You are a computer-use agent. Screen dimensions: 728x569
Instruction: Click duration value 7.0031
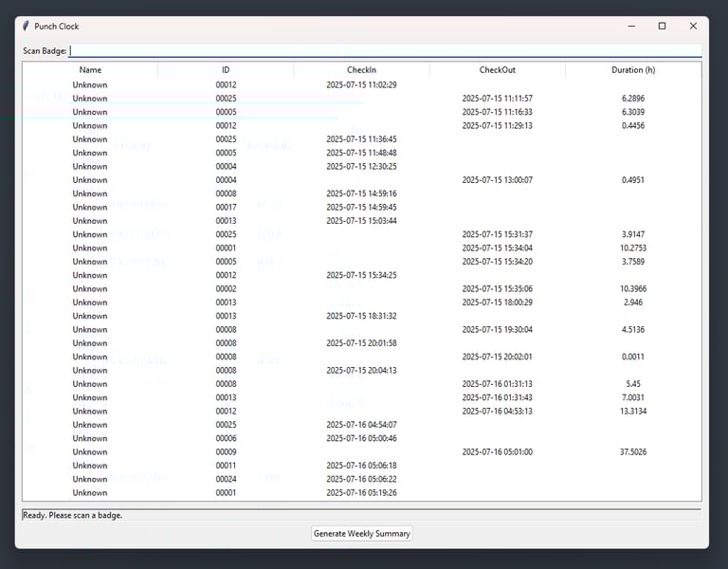click(x=633, y=397)
